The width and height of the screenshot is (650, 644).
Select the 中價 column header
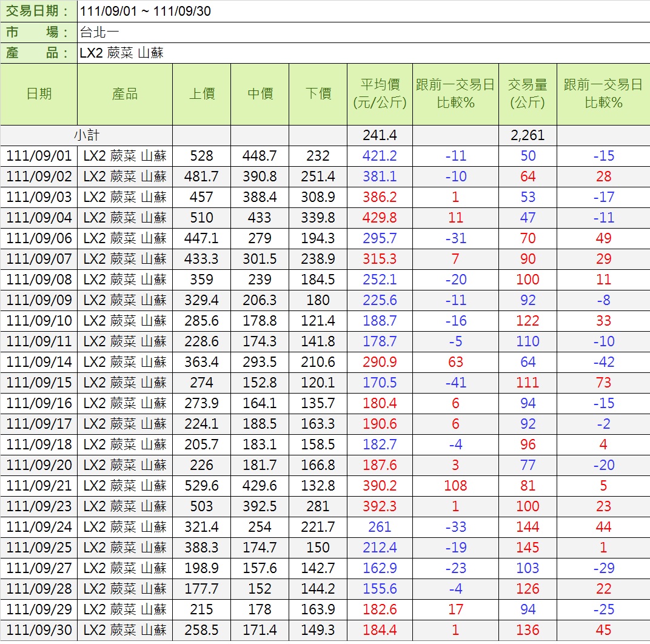260,94
